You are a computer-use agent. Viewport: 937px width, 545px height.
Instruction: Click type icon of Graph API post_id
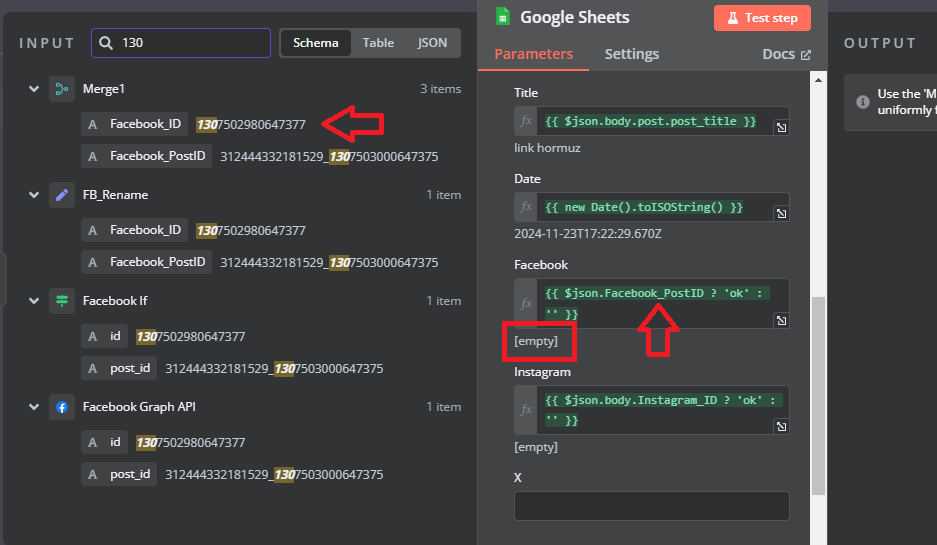(x=92, y=474)
